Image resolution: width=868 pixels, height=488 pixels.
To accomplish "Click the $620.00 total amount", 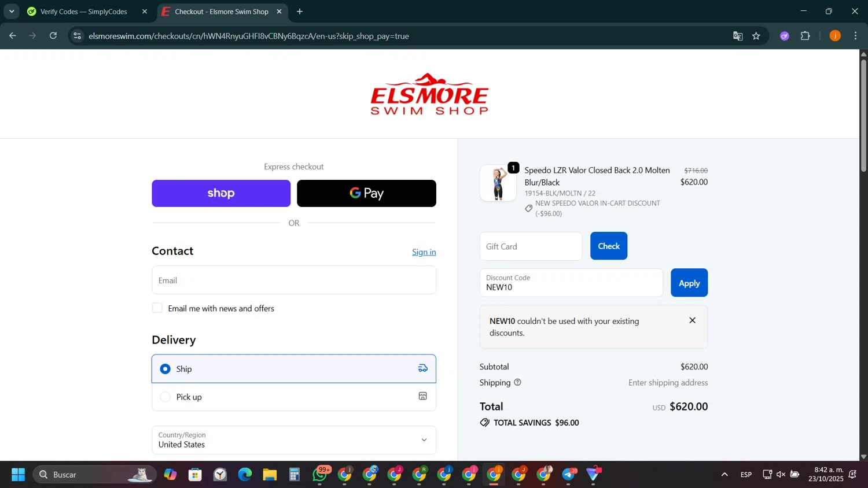I will [x=689, y=406].
